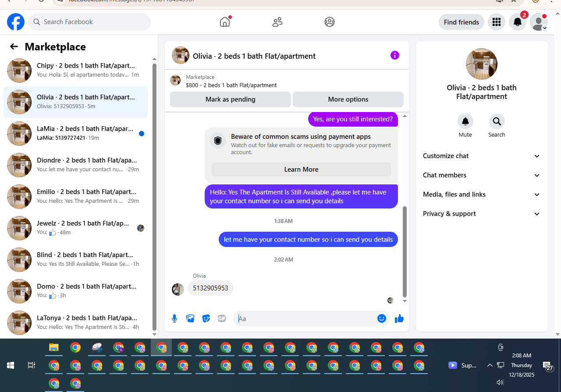Viewport: 561px width, 392px height.
Task: Click the back arrow next to Marketplace
Action: [x=14, y=46]
